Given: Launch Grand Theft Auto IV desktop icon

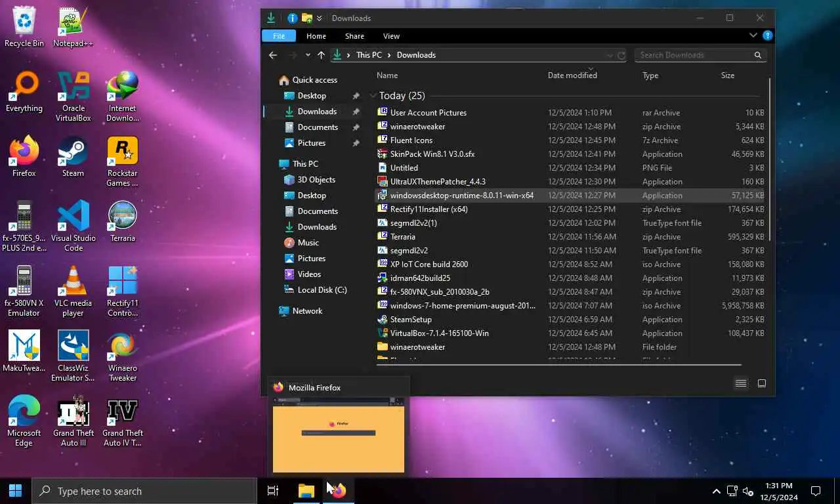Looking at the screenshot, I should pos(123,421).
